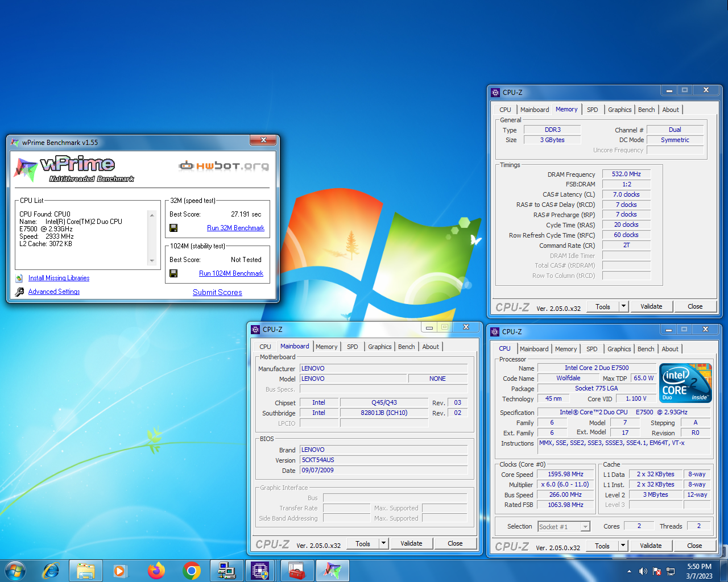Click the CPU List scroll down arrow

(x=152, y=261)
